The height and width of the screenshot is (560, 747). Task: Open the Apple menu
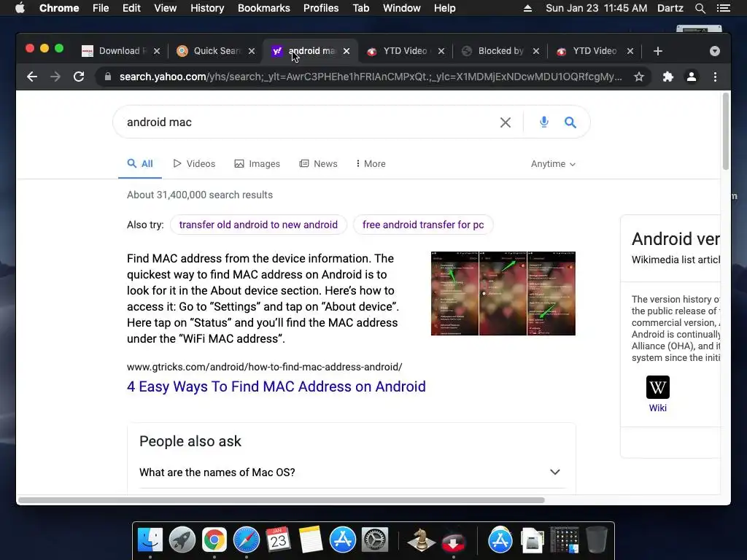tap(20, 8)
